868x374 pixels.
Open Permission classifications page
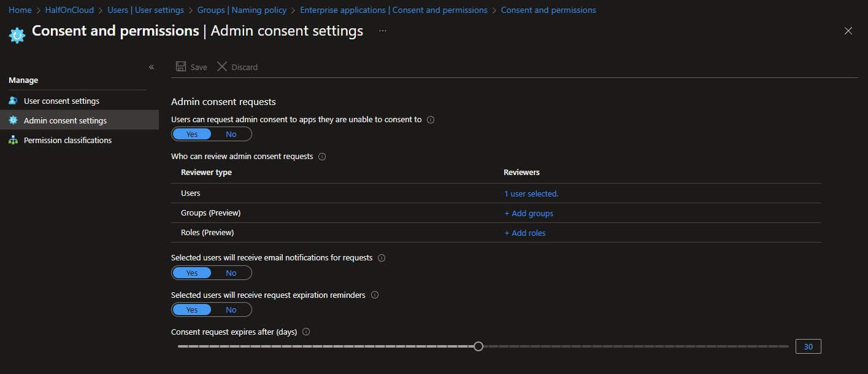(67, 141)
